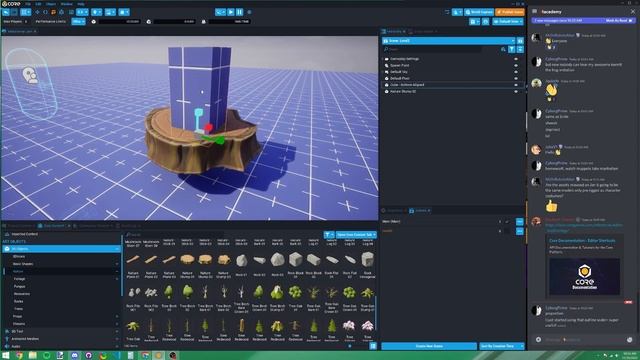Select Default Floor in Hierarchy
Image resolution: width=640 pixels, height=360 pixels.
[400, 78]
